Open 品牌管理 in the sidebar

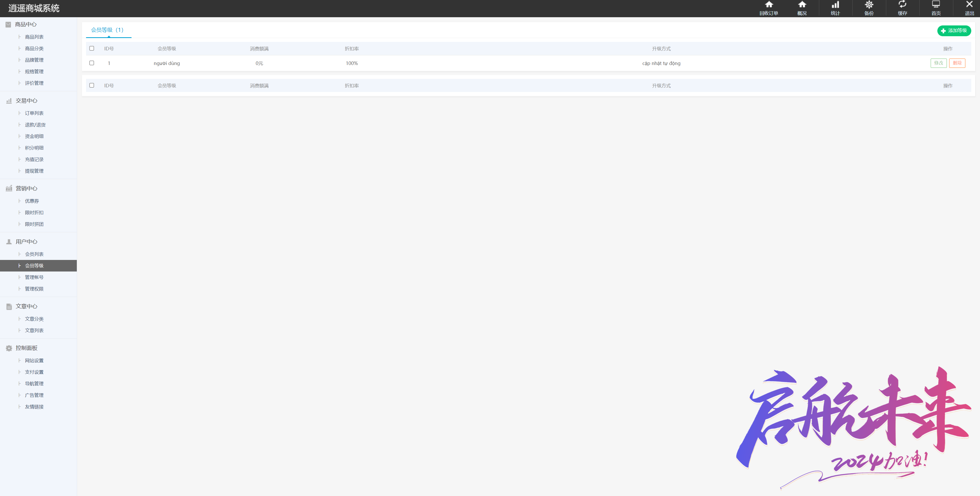click(x=34, y=60)
